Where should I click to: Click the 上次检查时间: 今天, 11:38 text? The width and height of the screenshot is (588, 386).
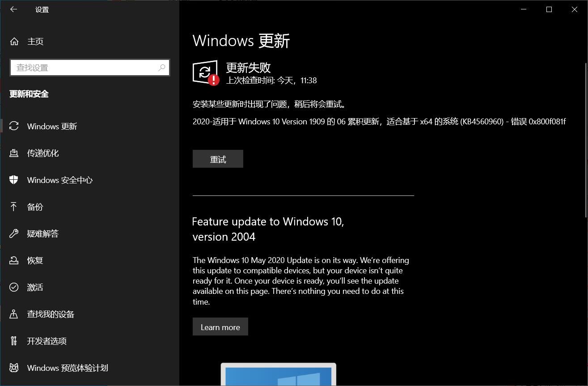coord(271,81)
